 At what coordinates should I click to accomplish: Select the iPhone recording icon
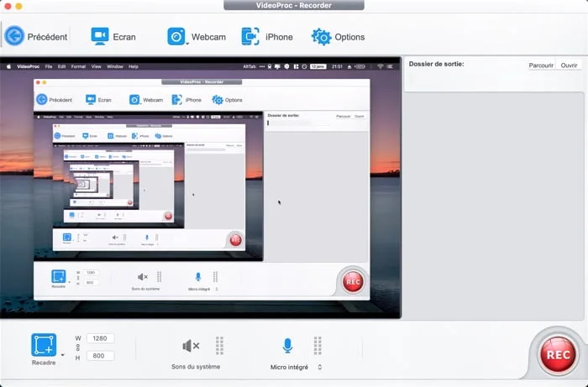click(250, 36)
